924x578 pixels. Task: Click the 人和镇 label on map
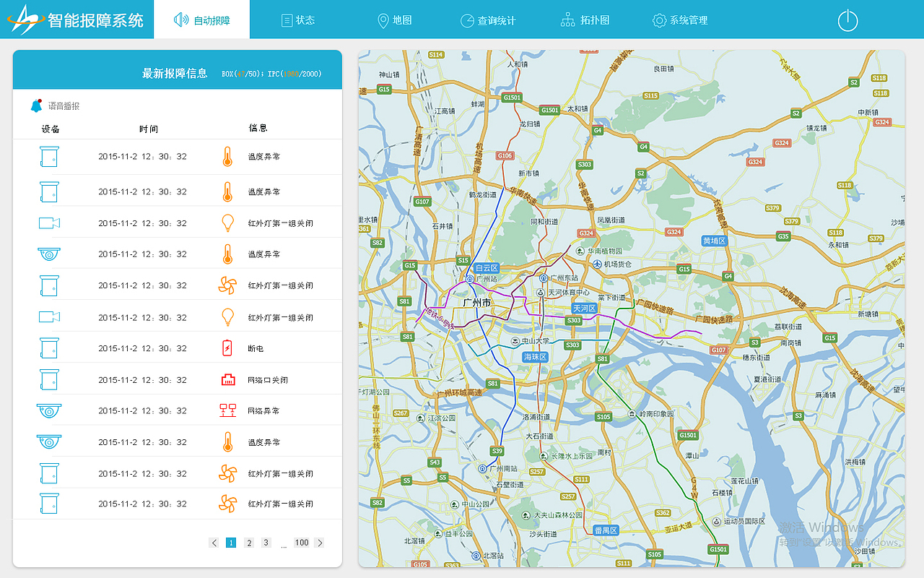coord(518,64)
